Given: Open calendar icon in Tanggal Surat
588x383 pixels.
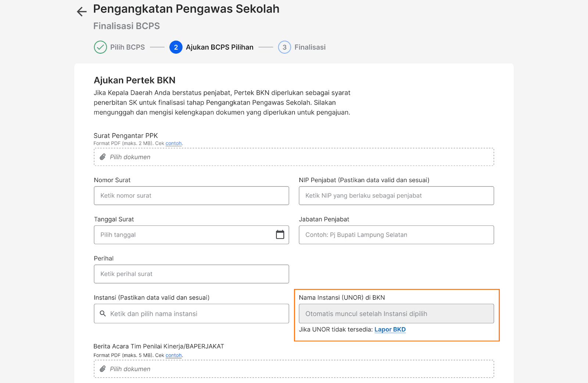Looking at the screenshot, I should point(280,235).
